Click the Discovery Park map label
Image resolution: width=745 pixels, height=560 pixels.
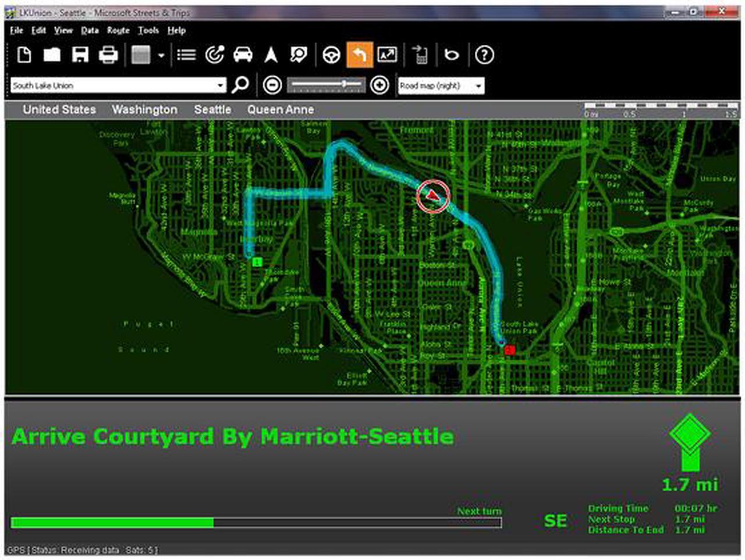point(116,138)
